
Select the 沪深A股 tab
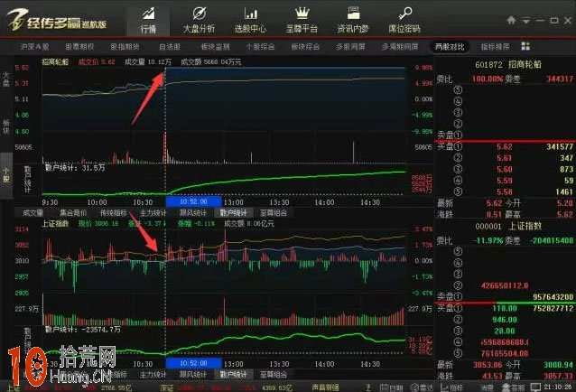pos(35,47)
